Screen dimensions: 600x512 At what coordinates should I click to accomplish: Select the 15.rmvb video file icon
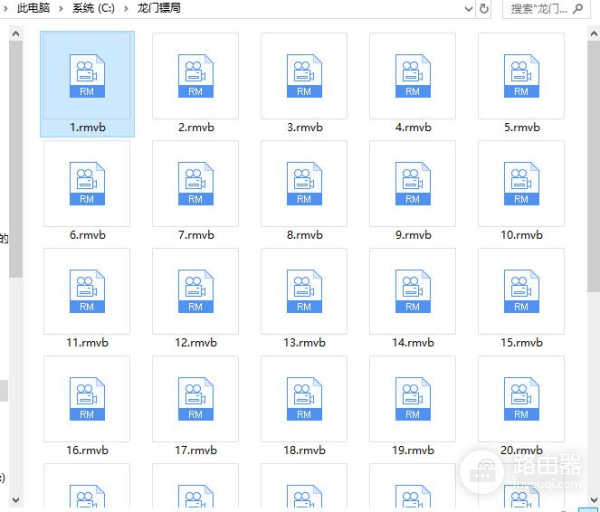[x=521, y=291]
